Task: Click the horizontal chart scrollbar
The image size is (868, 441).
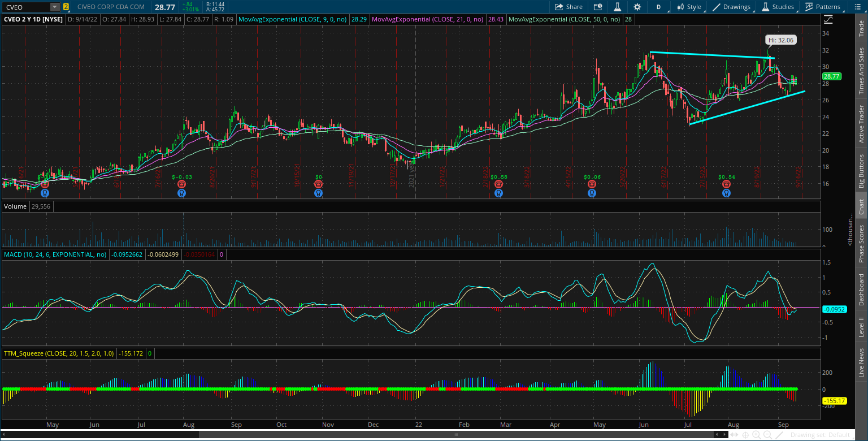Action: pyautogui.click(x=455, y=435)
